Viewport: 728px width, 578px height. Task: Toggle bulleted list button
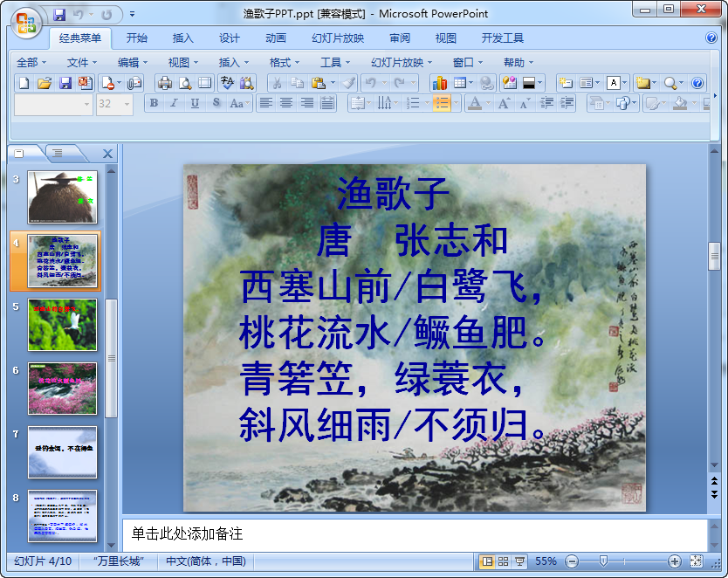442,103
